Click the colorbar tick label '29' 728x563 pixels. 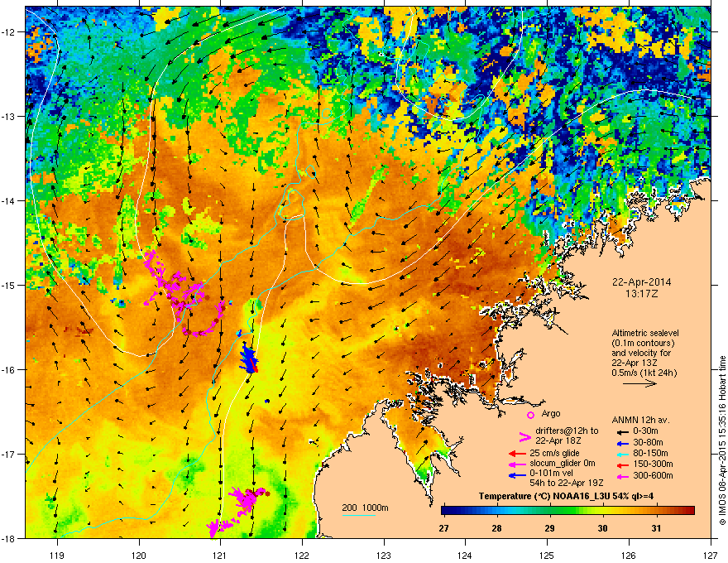point(549,528)
